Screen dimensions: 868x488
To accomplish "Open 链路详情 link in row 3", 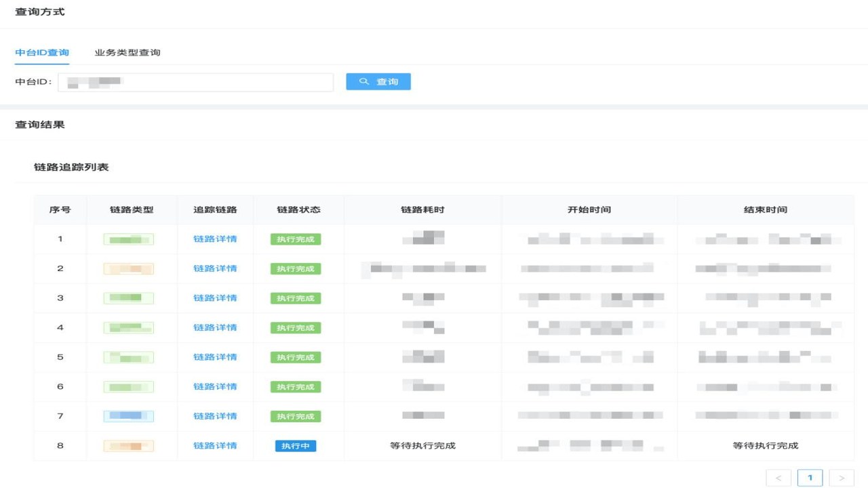I will pyautogui.click(x=215, y=298).
